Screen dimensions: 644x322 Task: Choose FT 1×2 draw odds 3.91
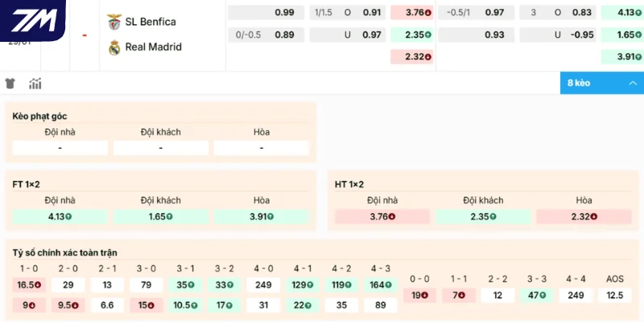tap(262, 217)
